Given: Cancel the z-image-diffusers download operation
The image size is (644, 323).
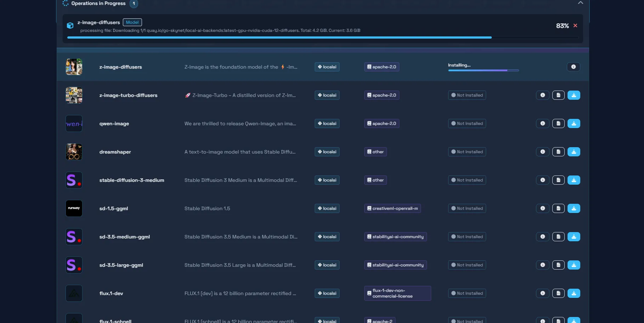Looking at the screenshot, I should [x=575, y=25].
